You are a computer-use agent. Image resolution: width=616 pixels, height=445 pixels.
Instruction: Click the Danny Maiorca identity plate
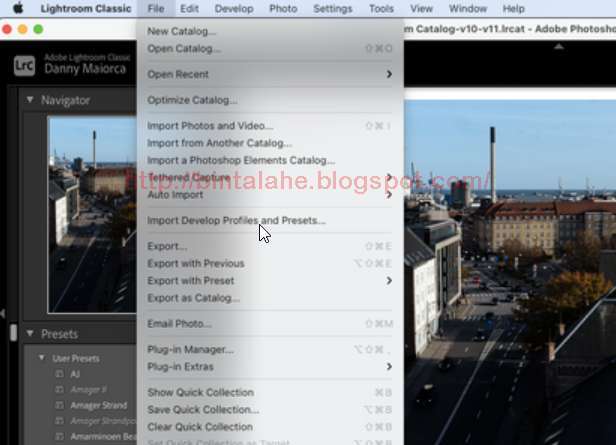coord(85,69)
